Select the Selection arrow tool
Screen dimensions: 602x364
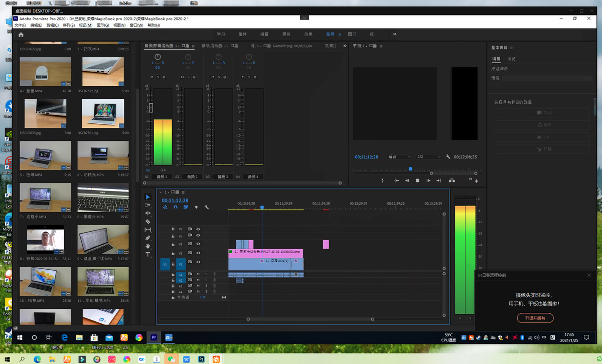click(x=148, y=197)
